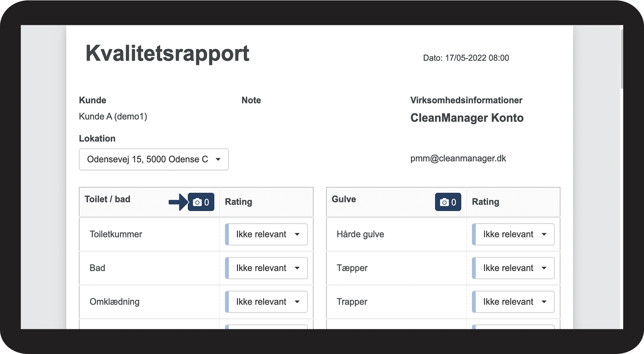The width and height of the screenshot is (644, 354).
Task: Select the Omklædning rating dropdown
Action: pyautogui.click(x=266, y=302)
